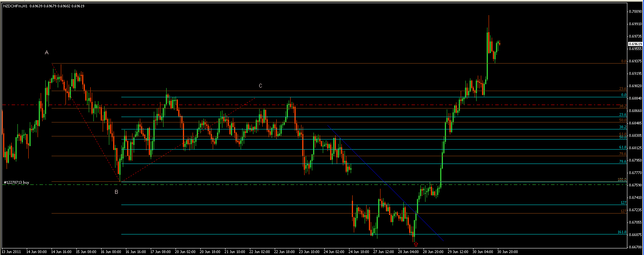
Task: Click the brown 0.0 Fibonacci level label
Action: [623, 61]
